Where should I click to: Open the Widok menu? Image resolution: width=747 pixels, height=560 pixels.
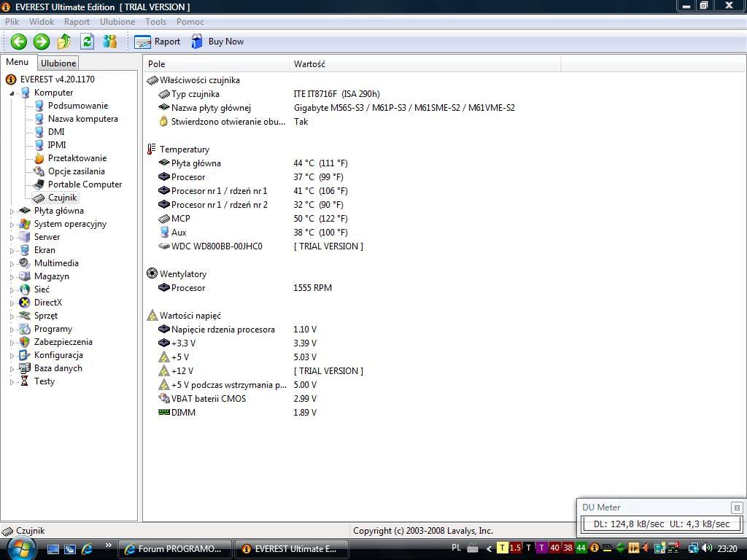pyautogui.click(x=42, y=22)
